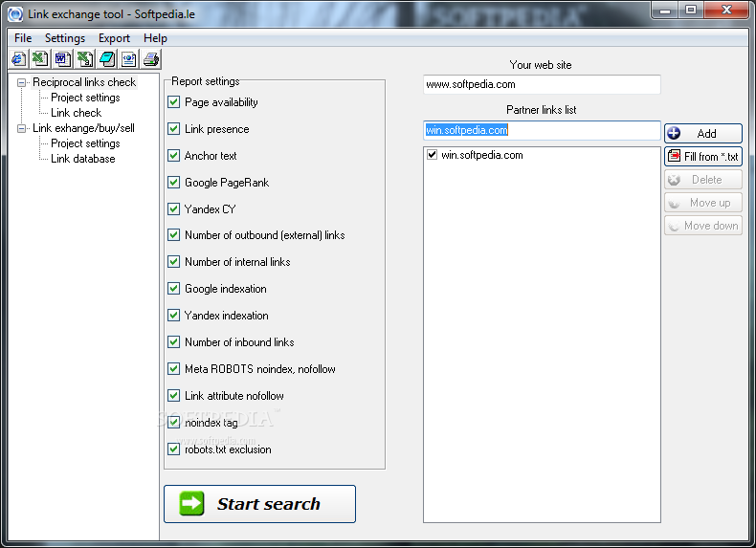Uncheck Number of outbound (external) links
Viewport: 756px width, 548px height.
coord(173,235)
